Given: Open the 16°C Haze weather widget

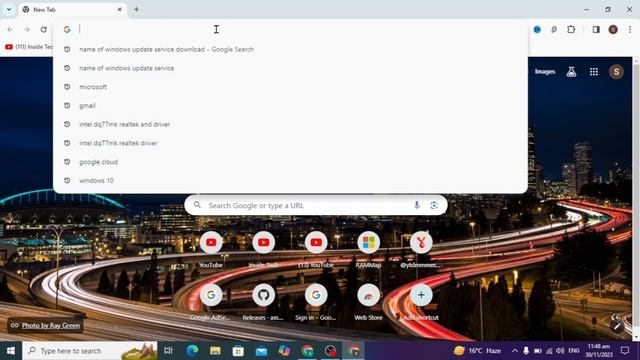Looking at the screenshot, I should pyautogui.click(x=478, y=351).
